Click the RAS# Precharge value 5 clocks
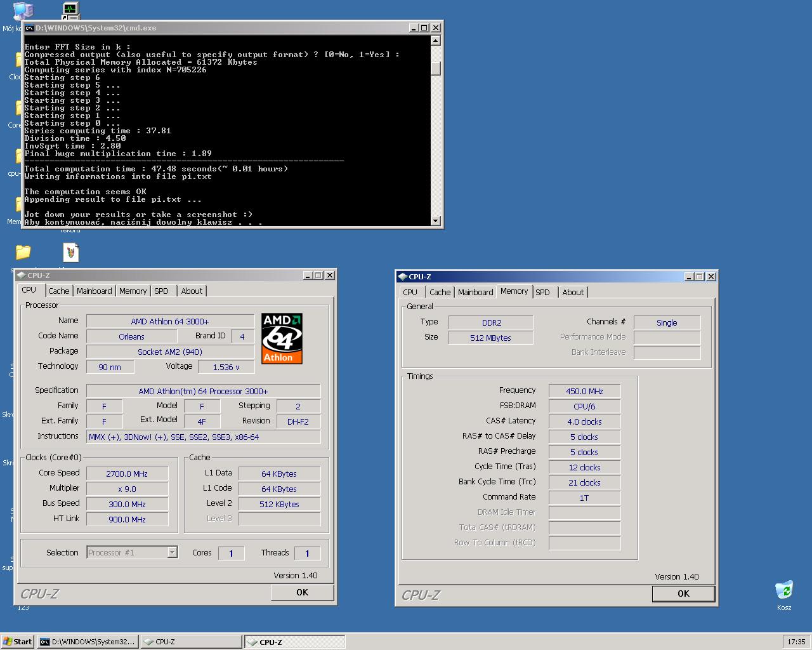Viewport: 812px width, 650px height. 584,452
